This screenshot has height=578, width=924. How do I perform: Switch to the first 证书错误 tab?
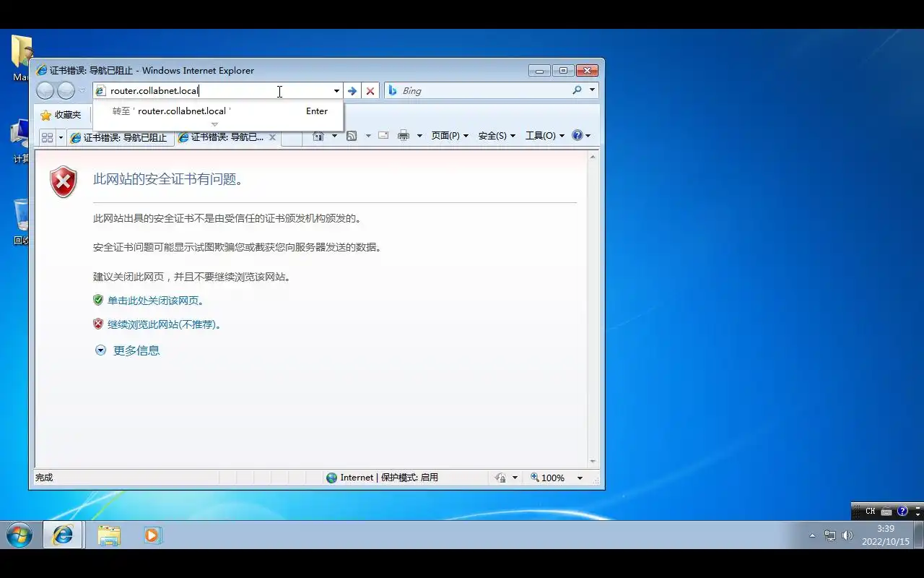(120, 137)
